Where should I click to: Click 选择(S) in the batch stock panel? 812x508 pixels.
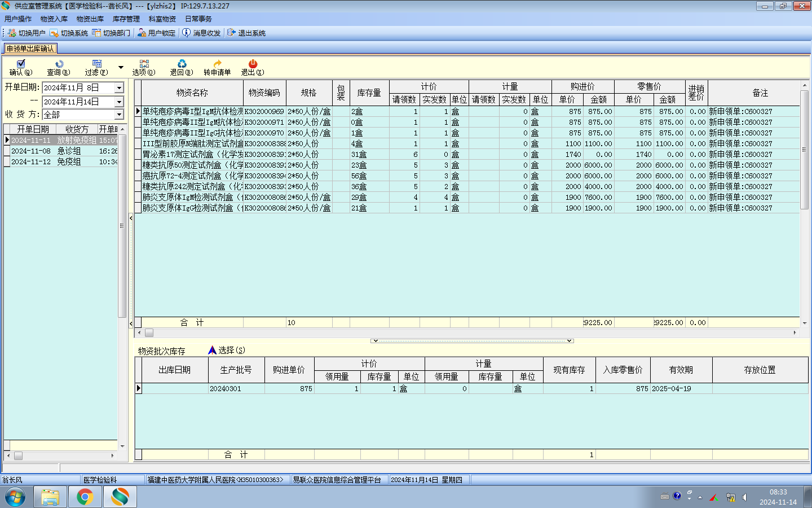click(x=227, y=350)
